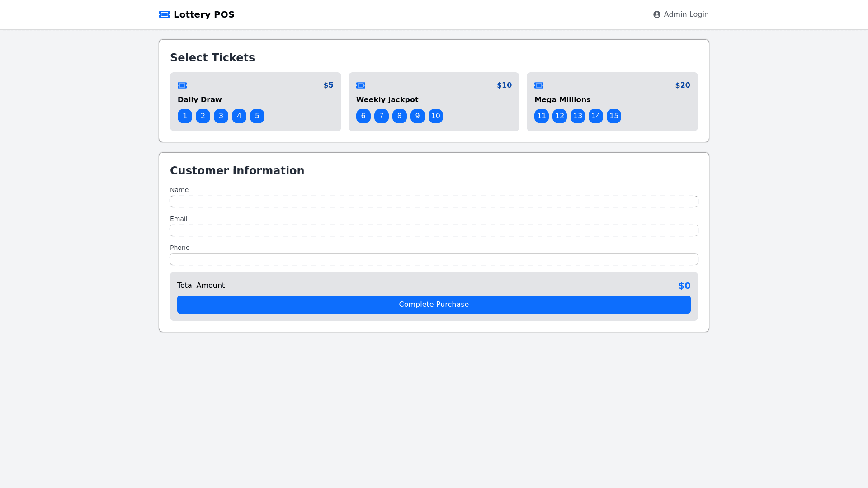Select number 1 in Daily Draw
Screen dimensions: 868x488
[x=184, y=116]
